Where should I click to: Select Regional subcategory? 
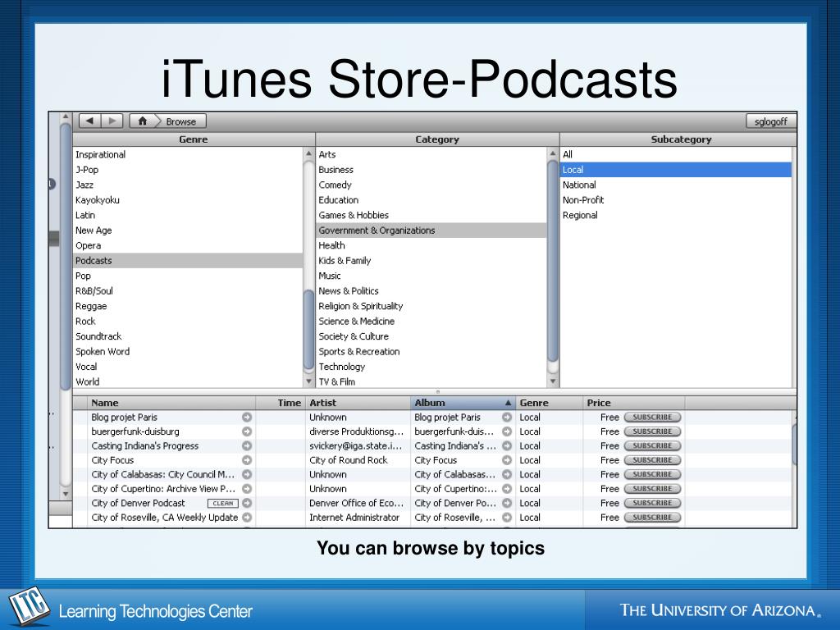(x=676, y=215)
